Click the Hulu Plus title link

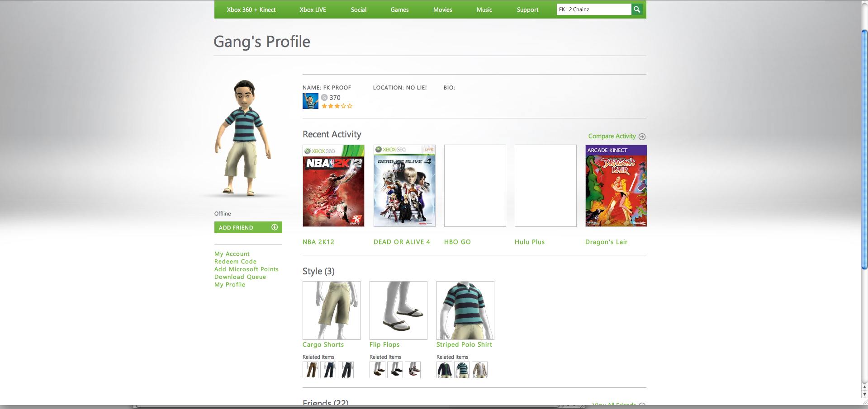coord(530,242)
